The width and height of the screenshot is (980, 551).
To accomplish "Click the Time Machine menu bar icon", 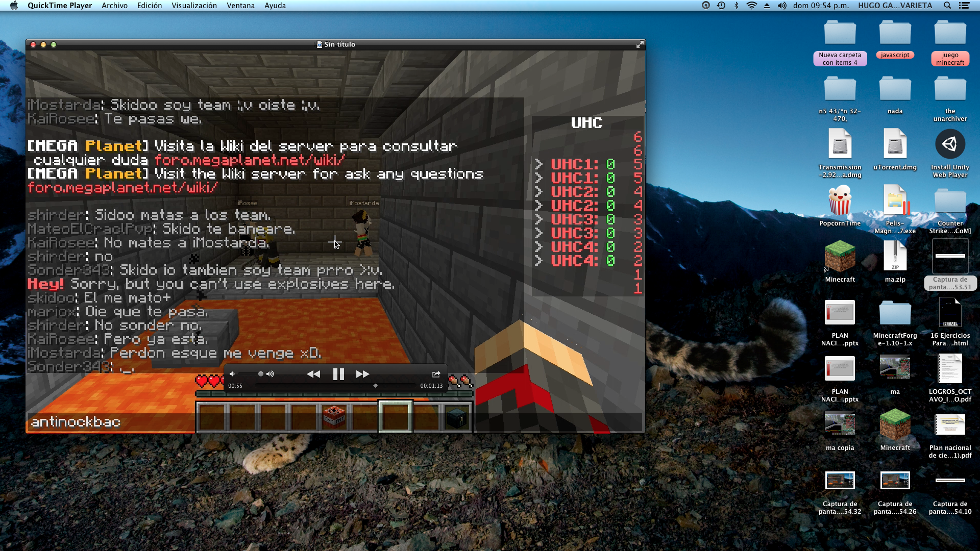I will 721,6.
